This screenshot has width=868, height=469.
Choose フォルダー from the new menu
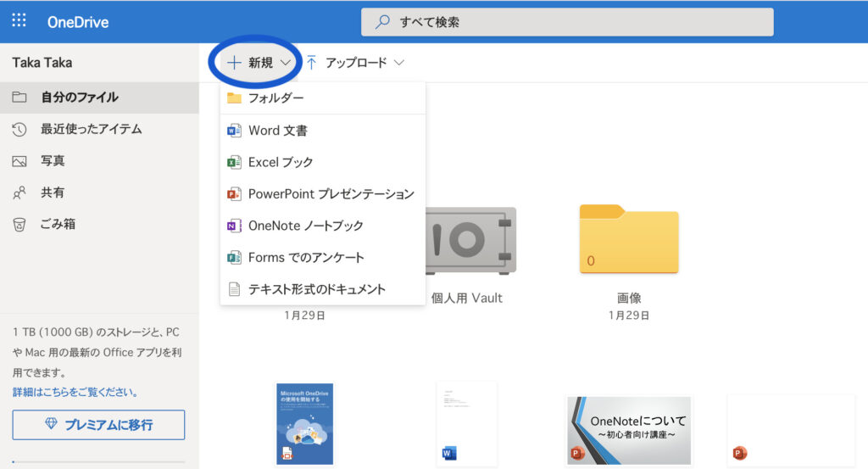[323, 98]
